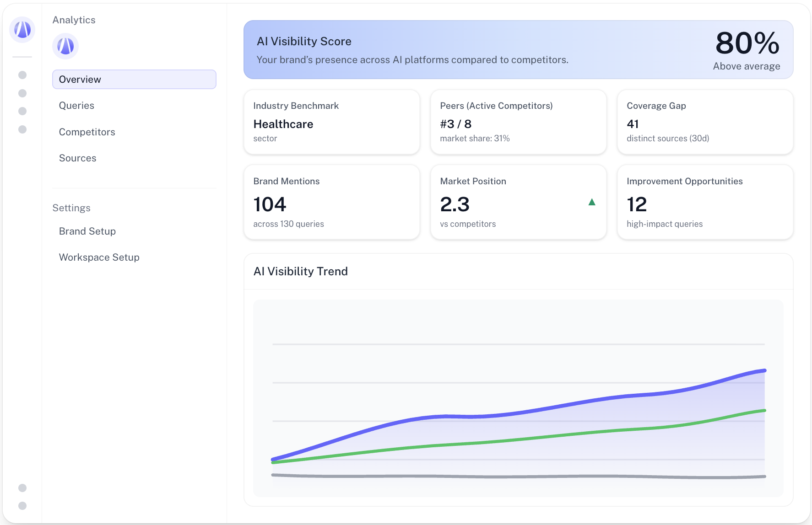Click the lowest gray dot in the left rail
The height and width of the screenshot is (525, 812).
click(22, 506)
